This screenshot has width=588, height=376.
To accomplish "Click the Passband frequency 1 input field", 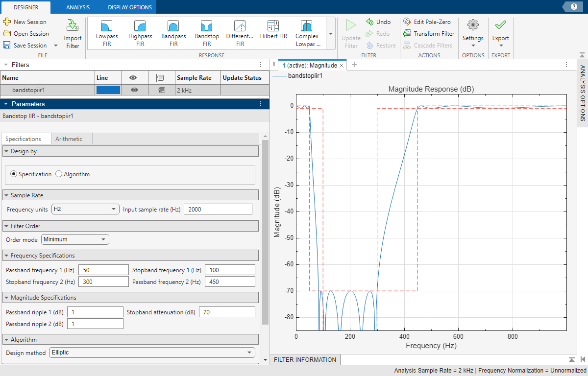I will click(x=103, y=269).
